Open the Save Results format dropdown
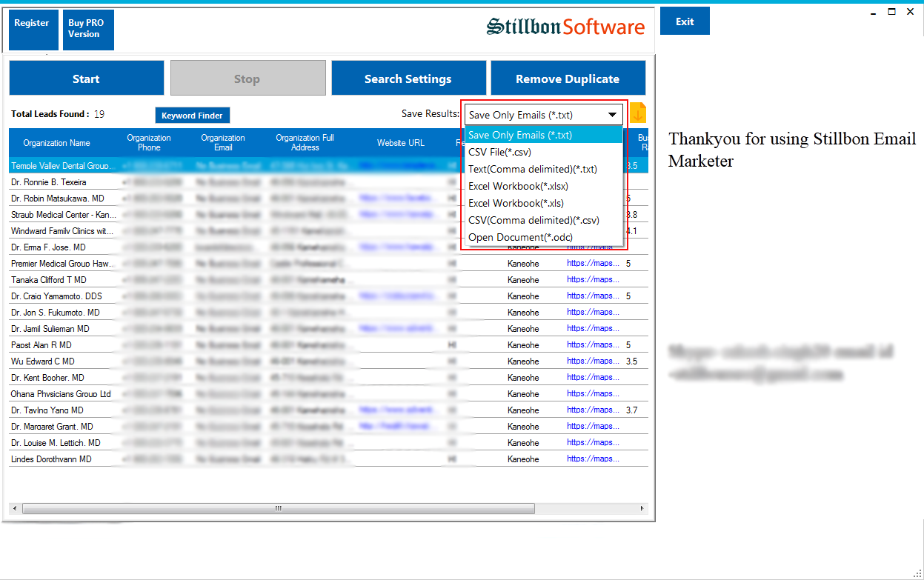The image size is (924, 580). pyautogui.click(x=544, y=115)
